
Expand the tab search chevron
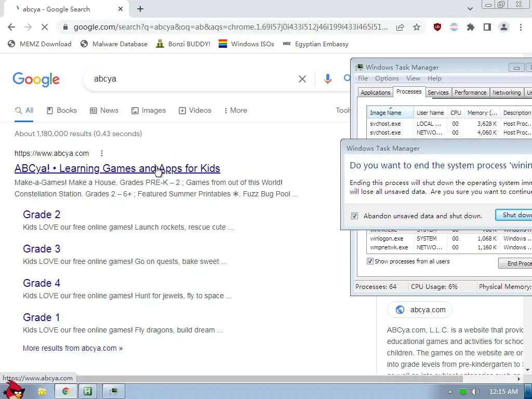[470, 9]
